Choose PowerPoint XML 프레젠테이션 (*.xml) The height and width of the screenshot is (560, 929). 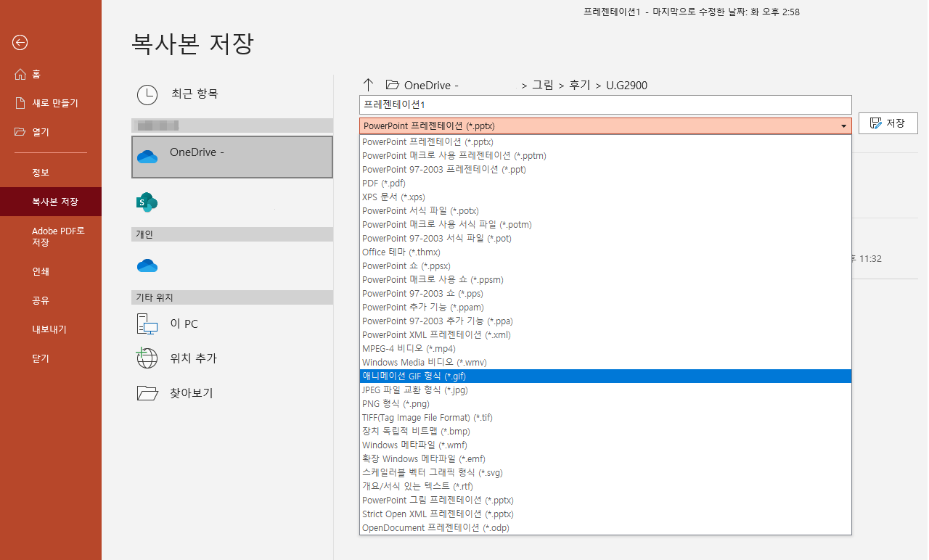pyautogui.click(x=605, y=335)
